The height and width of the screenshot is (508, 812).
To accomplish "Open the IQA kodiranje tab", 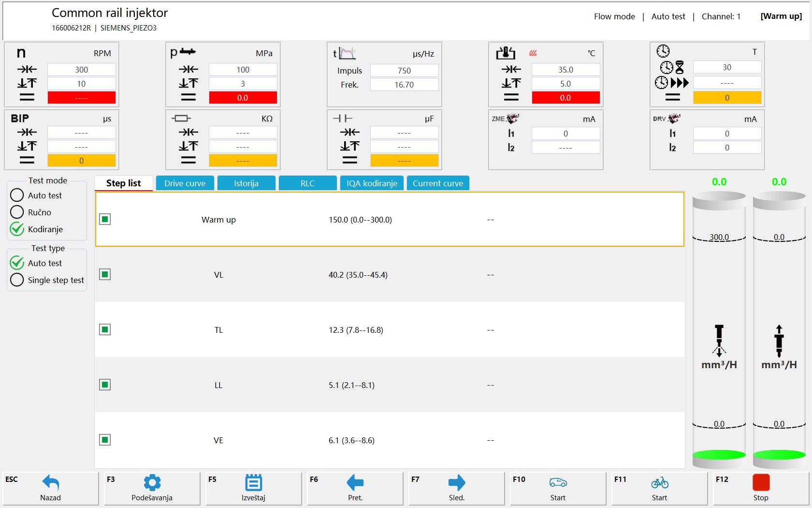I will (372, 183).
